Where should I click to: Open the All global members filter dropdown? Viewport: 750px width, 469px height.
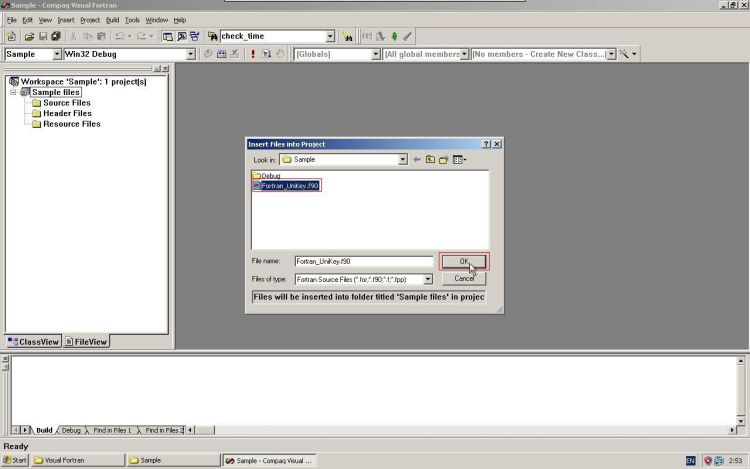(x=464, y=54)
